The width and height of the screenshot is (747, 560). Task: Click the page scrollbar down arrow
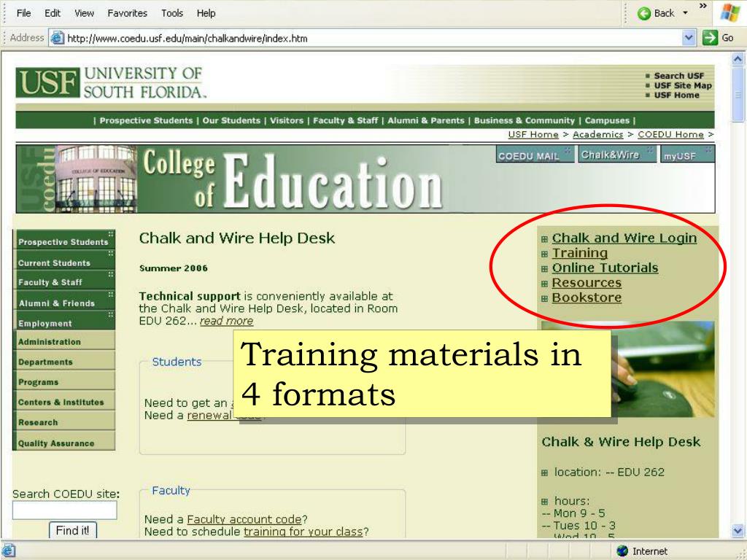pyautogui.click(x=738, y=530)
